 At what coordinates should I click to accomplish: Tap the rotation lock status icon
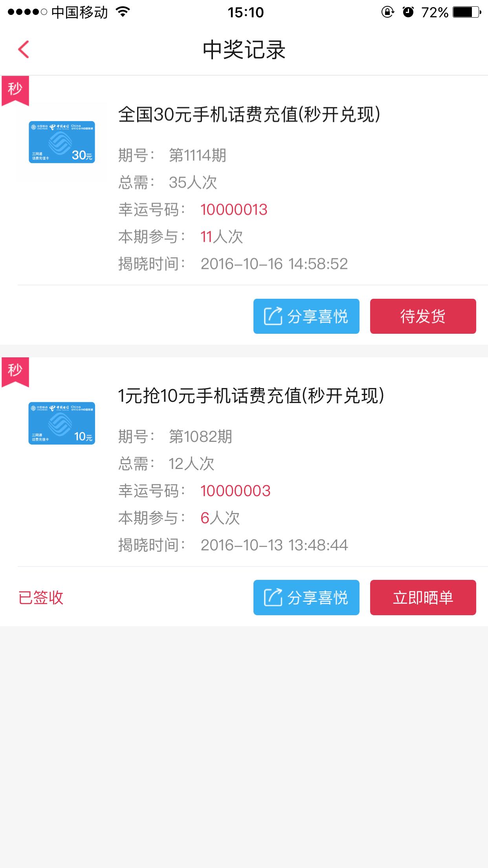coord(388,12)
